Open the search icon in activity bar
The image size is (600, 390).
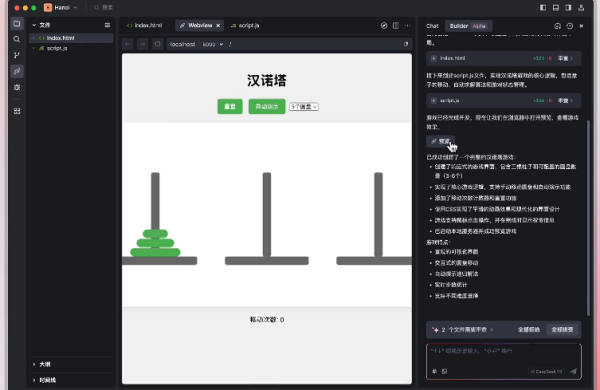pyautogui.click(x=17, y=39)
